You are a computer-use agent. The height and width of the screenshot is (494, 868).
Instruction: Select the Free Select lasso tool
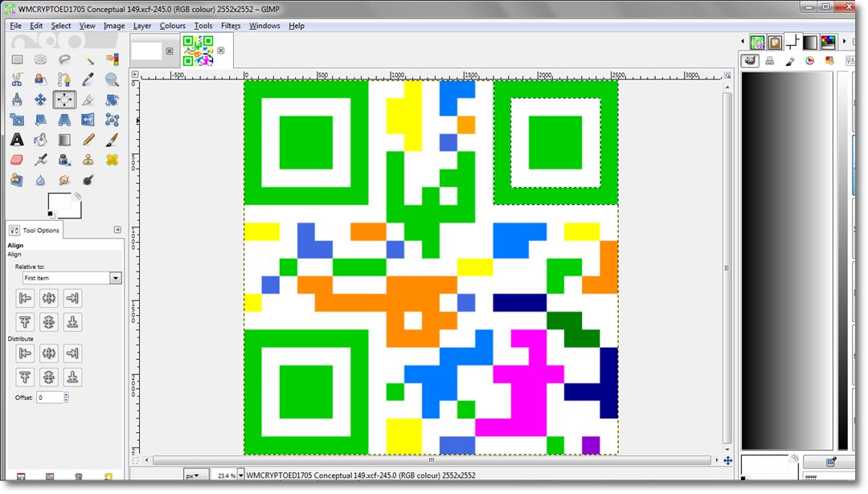(x=64, y=59)
